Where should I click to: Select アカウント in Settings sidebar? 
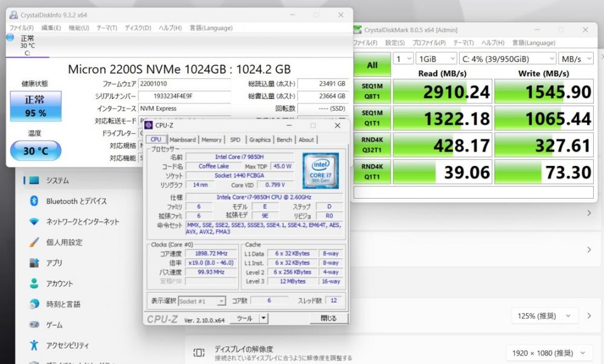59,284
